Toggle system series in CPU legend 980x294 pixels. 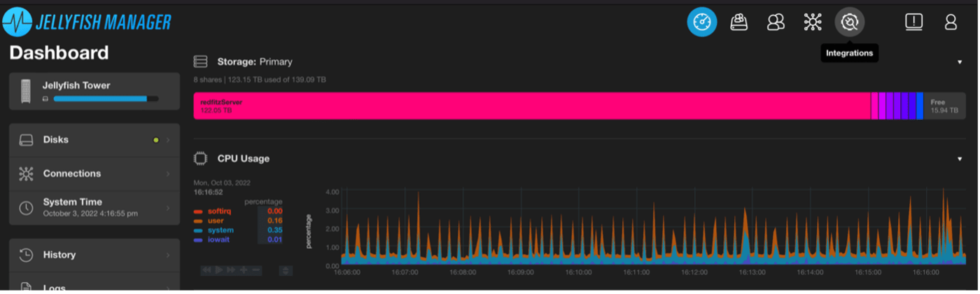(220, 230)
